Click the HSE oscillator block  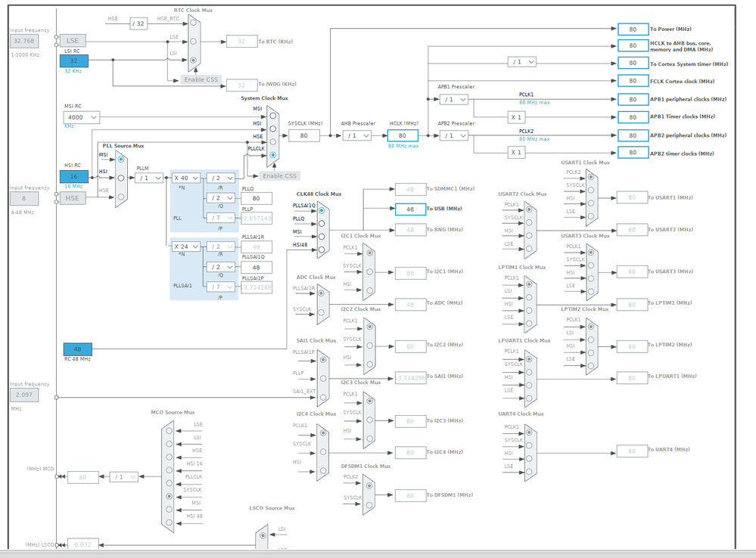(73, 198)
